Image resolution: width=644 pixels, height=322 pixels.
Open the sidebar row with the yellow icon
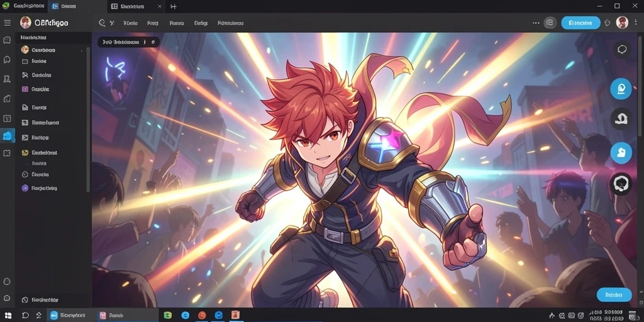[52, 153]
